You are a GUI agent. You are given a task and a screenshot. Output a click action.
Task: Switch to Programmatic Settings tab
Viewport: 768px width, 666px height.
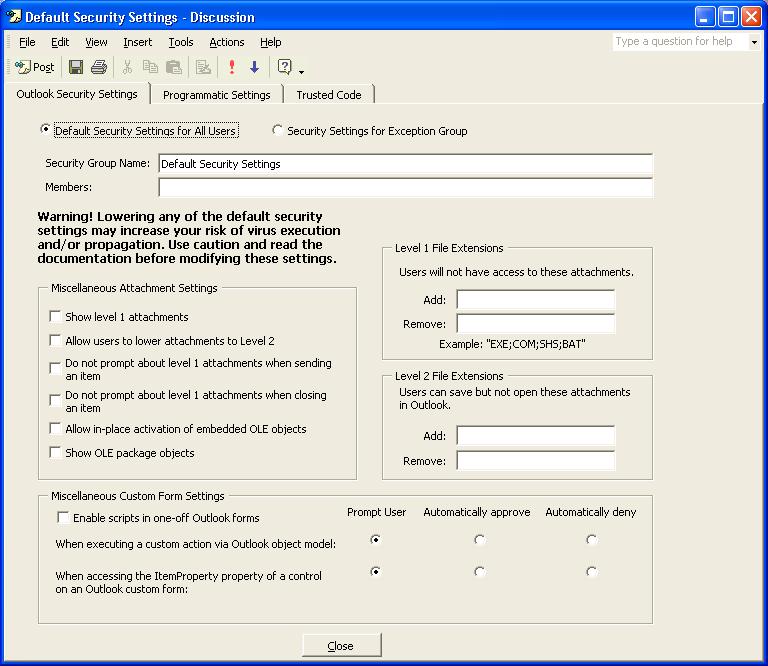216,95
